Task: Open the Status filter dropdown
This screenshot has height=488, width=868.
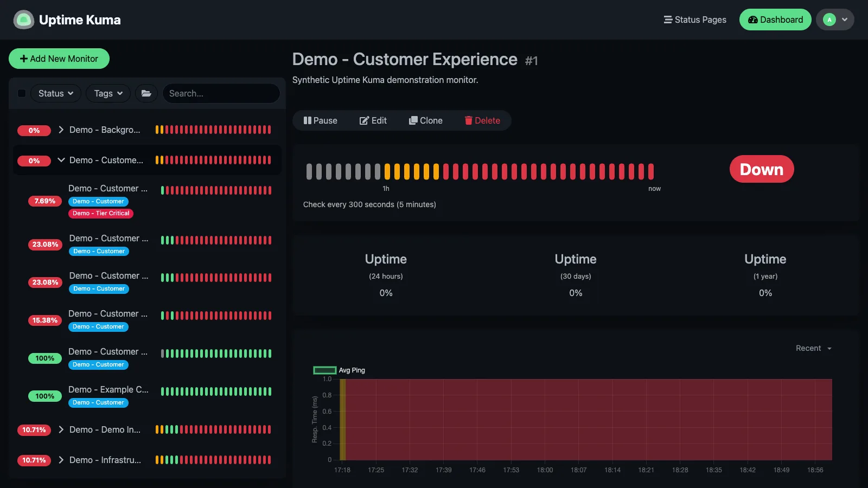Action: (56, 93)
